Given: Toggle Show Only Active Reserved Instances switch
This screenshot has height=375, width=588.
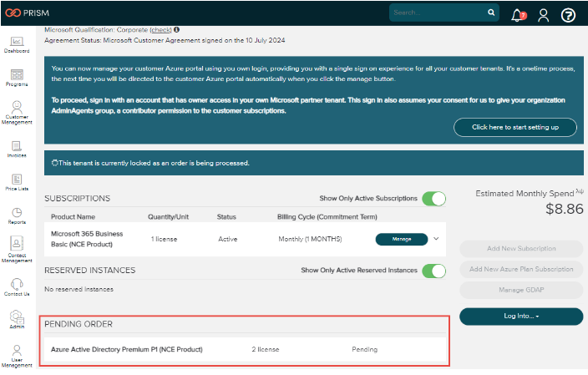Looking at the screenshot, I should point(433,271).
